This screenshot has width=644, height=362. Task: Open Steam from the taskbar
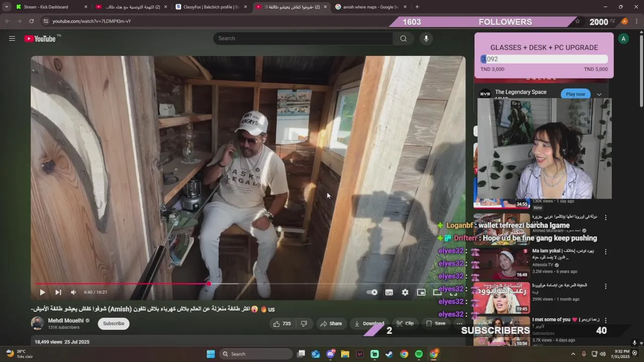pos(389,354)
